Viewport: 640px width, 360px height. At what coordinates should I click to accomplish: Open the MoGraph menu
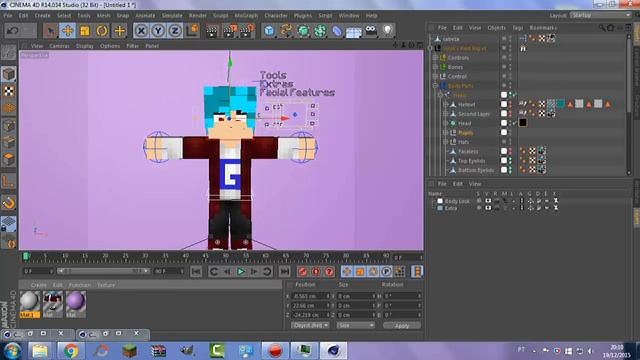[246, 16]
